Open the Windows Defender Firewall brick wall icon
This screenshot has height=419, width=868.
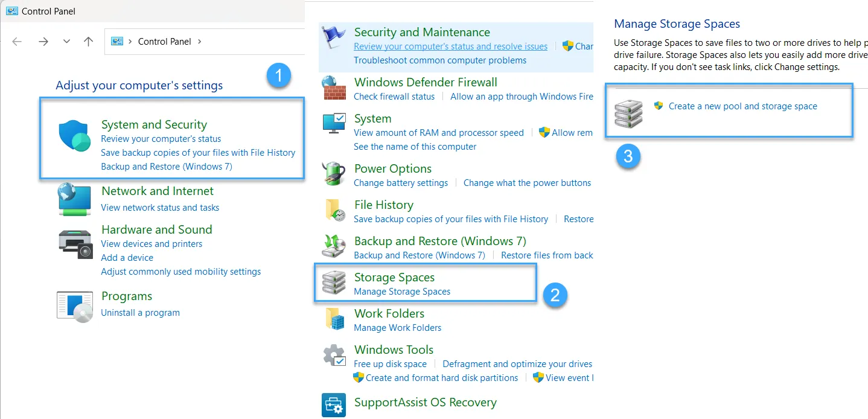coord(334,88)
